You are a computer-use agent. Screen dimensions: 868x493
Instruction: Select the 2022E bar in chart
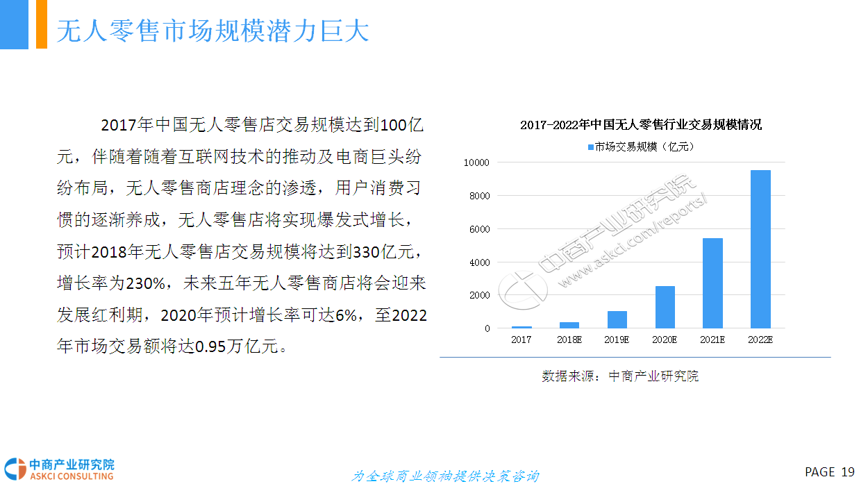[x=760, y=249]
